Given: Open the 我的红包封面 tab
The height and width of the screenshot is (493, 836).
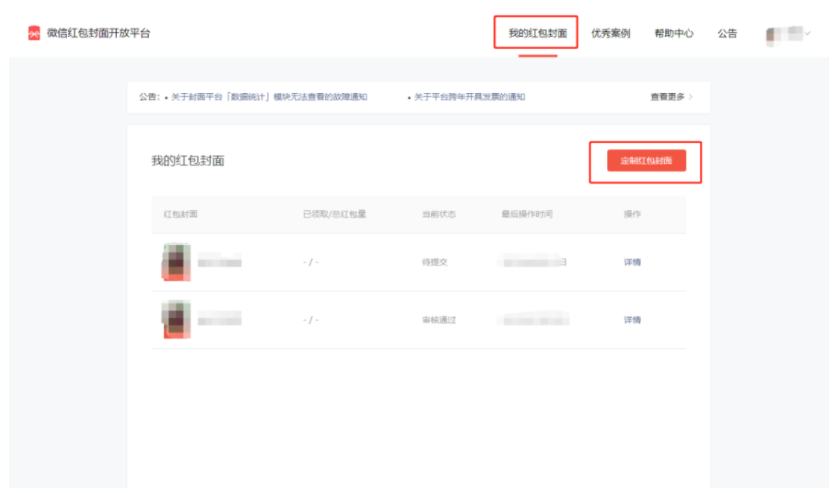Looking at the screenshot, I should click(x=537, y=33).
